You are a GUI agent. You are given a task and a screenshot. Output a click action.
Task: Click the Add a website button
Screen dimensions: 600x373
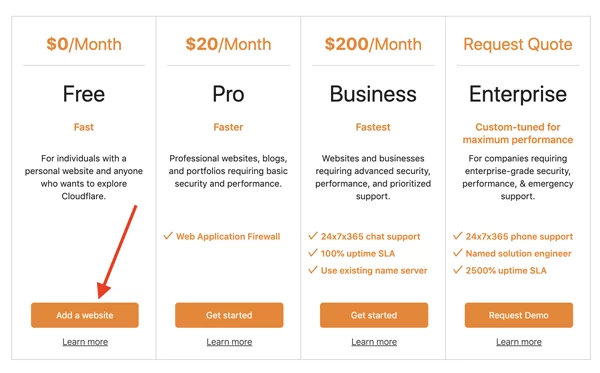(x=85, y=315)
